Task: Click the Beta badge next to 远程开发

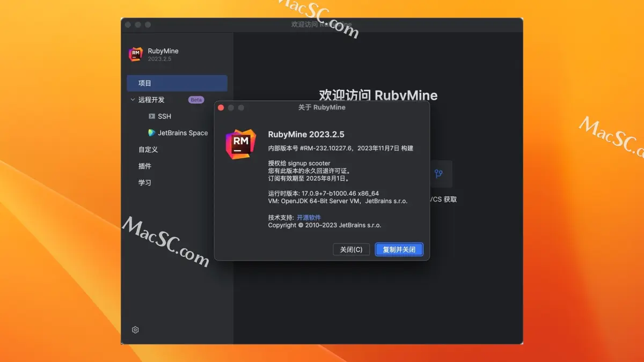Action: click(x=195, y=100)
